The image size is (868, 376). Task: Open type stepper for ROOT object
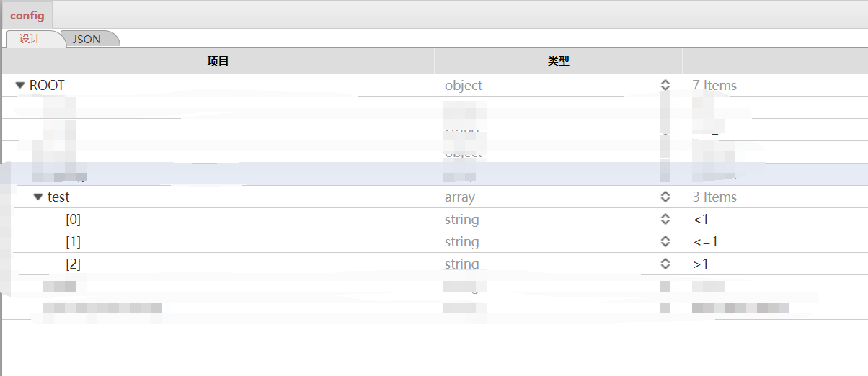point(665,85)
